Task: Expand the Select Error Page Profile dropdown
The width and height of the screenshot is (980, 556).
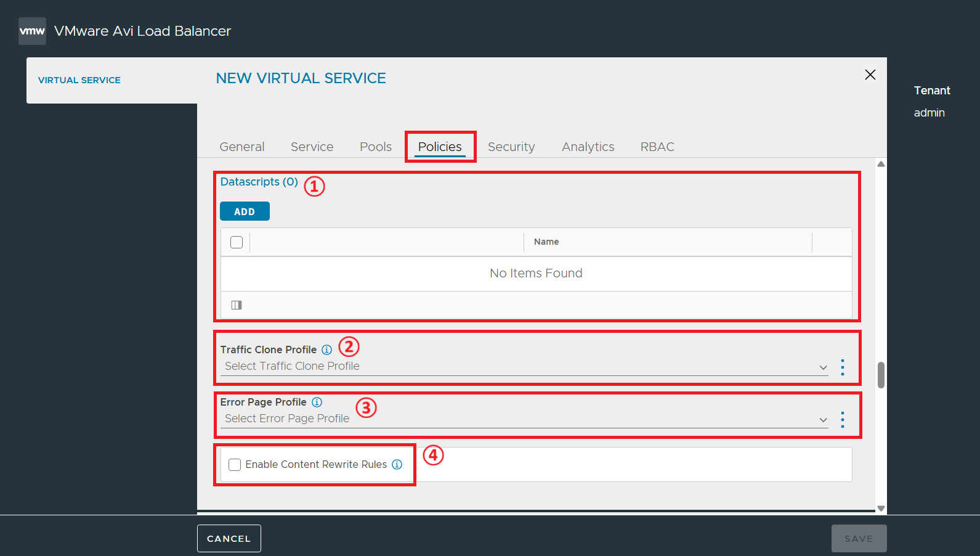Action: point(524,419)
